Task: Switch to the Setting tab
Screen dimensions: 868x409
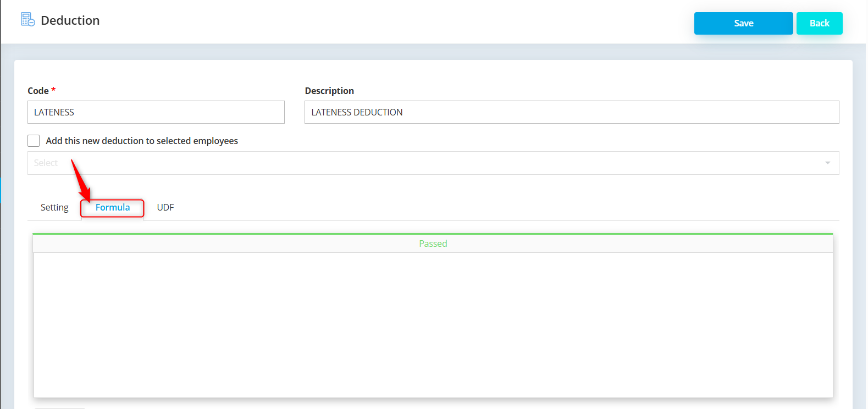Action: (54, 207)
